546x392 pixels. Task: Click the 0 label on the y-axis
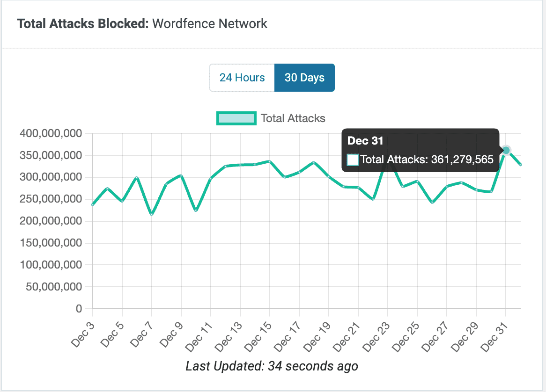(79, 309)
